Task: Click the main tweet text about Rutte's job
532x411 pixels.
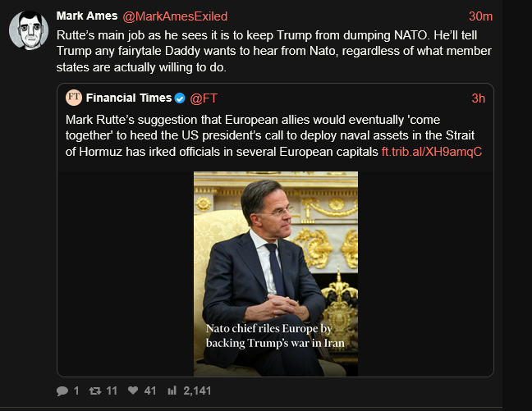Action: [x=271, y=53]
